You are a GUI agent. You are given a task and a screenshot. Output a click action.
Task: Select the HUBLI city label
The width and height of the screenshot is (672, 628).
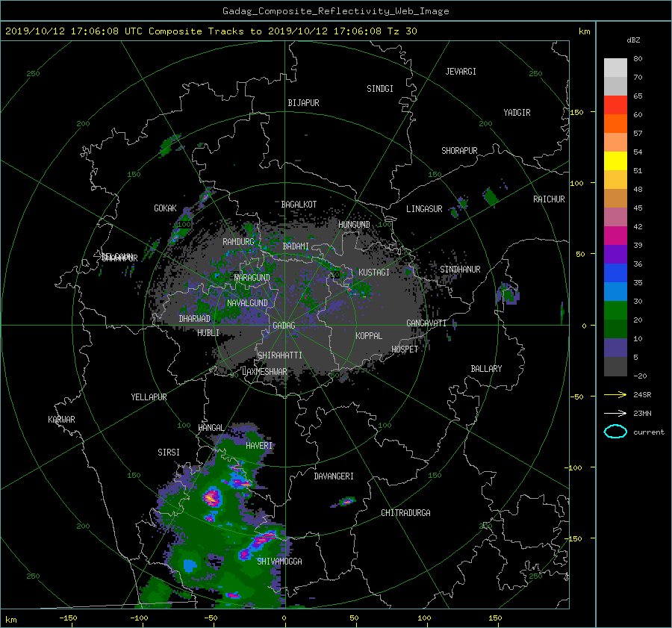208,333
